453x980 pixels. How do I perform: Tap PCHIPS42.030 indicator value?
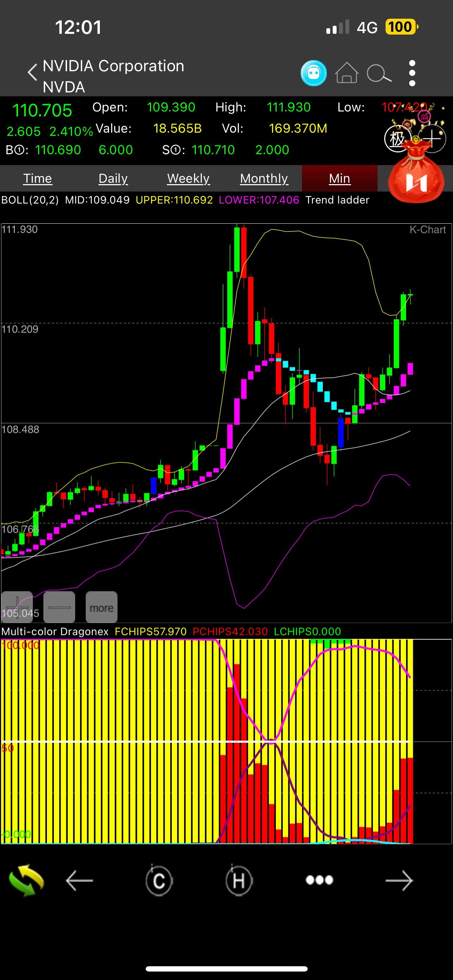point(230,632)
